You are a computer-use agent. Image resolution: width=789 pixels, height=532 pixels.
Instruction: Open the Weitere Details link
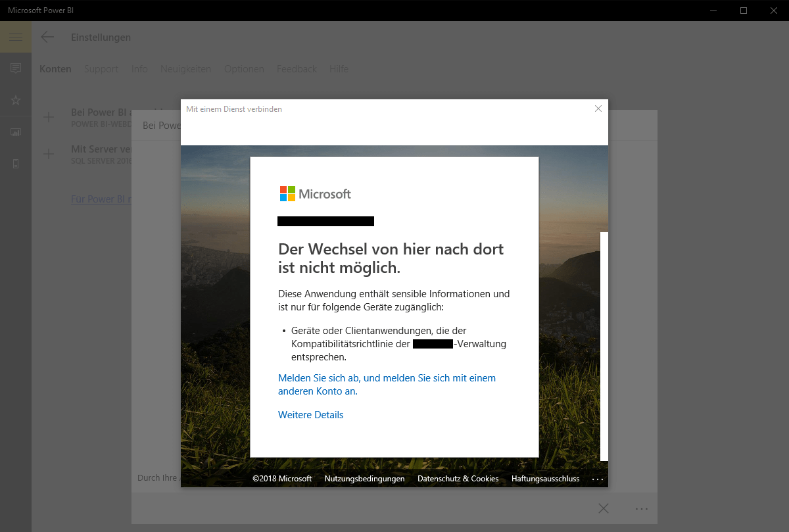pos(311,415)
